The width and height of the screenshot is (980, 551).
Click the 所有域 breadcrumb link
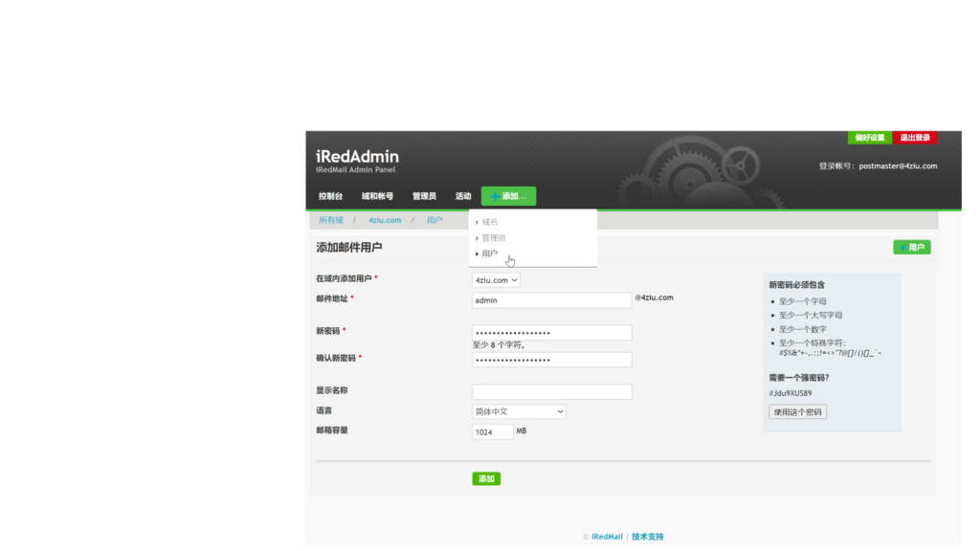(x=330, y=220)
